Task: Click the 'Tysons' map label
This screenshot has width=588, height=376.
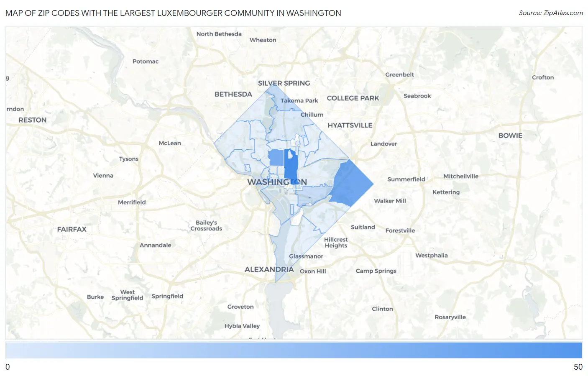Action: pos(129,159)
